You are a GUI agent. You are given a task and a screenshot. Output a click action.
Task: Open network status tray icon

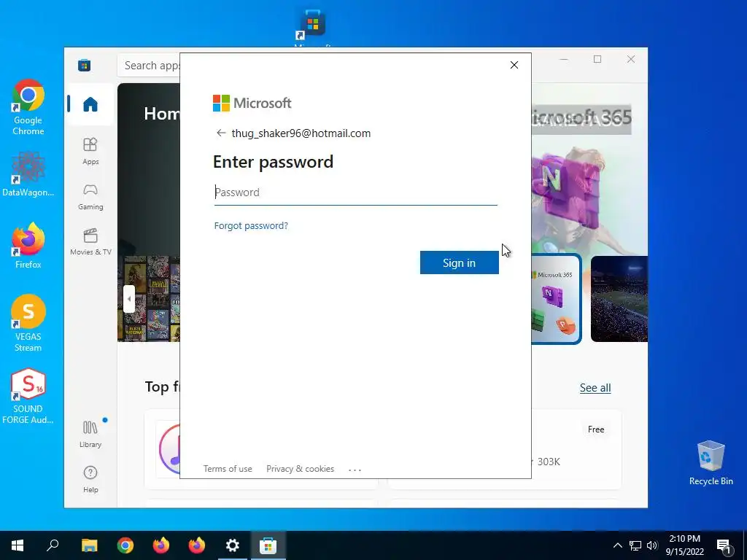[635, 545]
